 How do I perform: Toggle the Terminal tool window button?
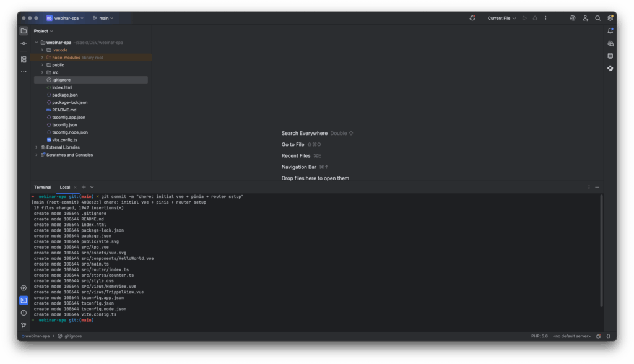[x=24, y=300]
